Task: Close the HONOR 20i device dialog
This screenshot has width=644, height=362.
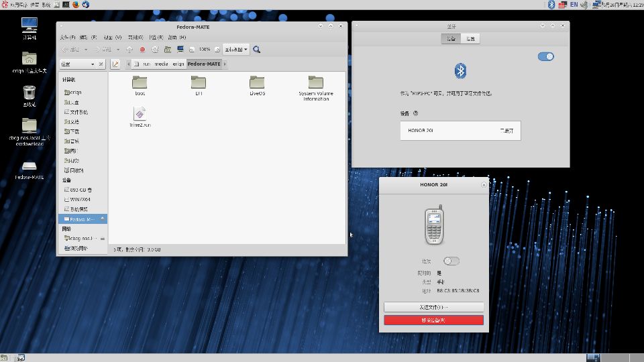Action: tap(484, 185)
